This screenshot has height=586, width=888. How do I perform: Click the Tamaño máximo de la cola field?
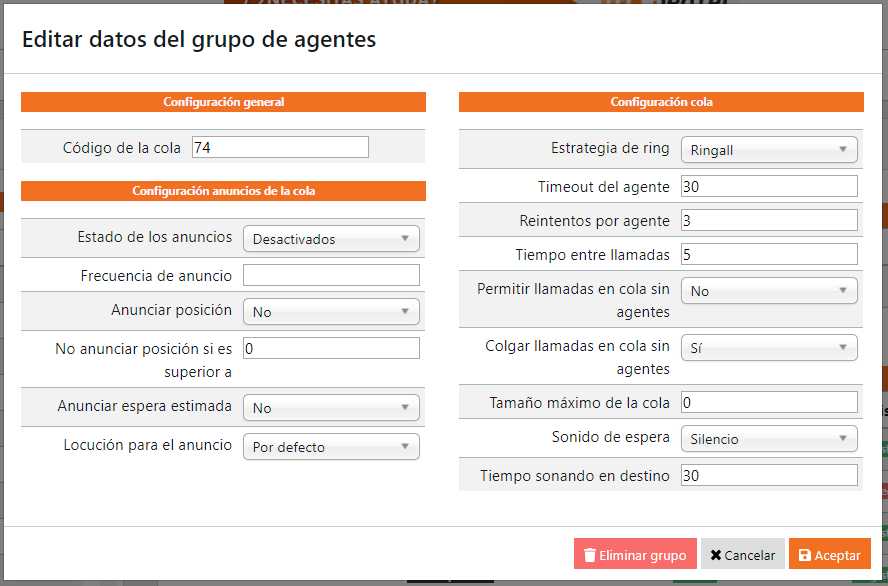[x=769, y=402]
